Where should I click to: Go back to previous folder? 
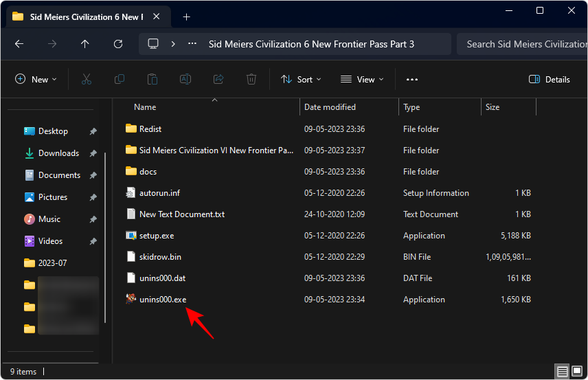pyautogui.click(x=19, y=44)
